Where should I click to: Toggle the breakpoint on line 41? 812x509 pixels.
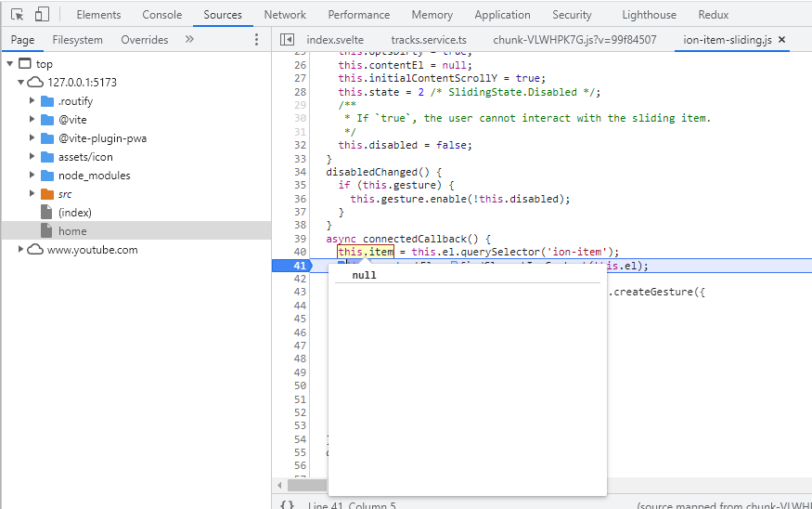click(300, 266)
